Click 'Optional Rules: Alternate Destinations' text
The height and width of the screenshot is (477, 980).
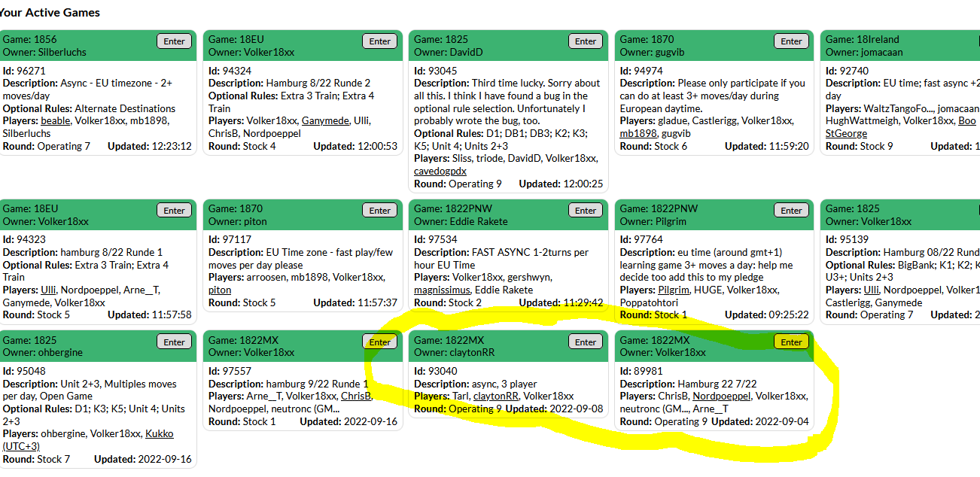pos(89,109)
